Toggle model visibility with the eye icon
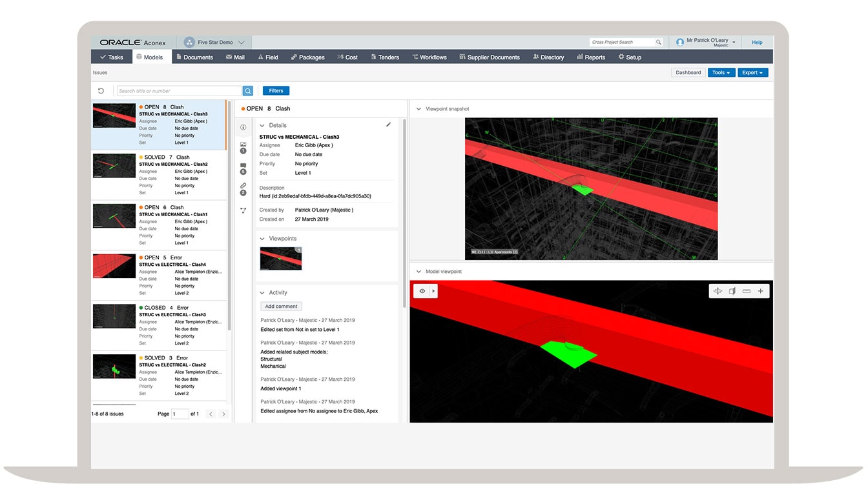 [x=422, y=291]
